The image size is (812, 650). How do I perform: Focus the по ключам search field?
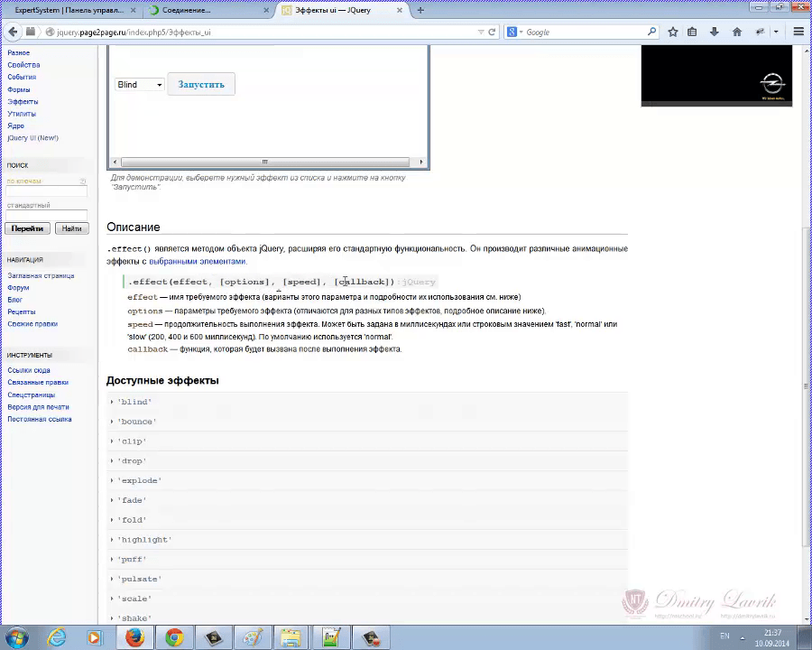[46, 190]
